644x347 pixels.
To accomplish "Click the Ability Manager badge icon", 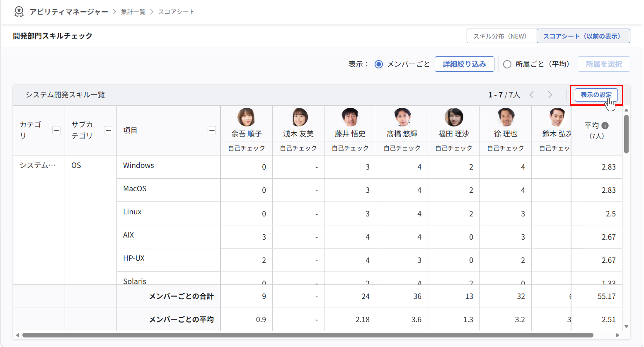I will pyautogui.click(x=19, y=12).
